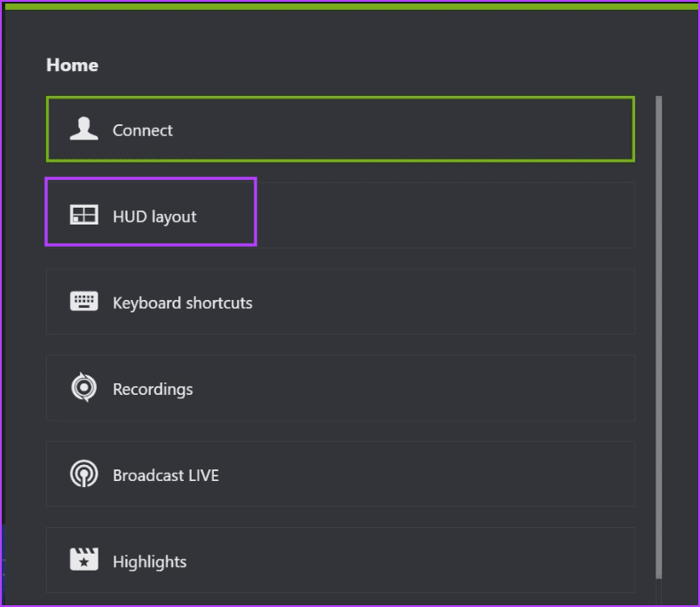The height and width of the screenshot is (607, 700).
Task: Open the 'Broadcast LIVE' text label
Action: [166, 475]
